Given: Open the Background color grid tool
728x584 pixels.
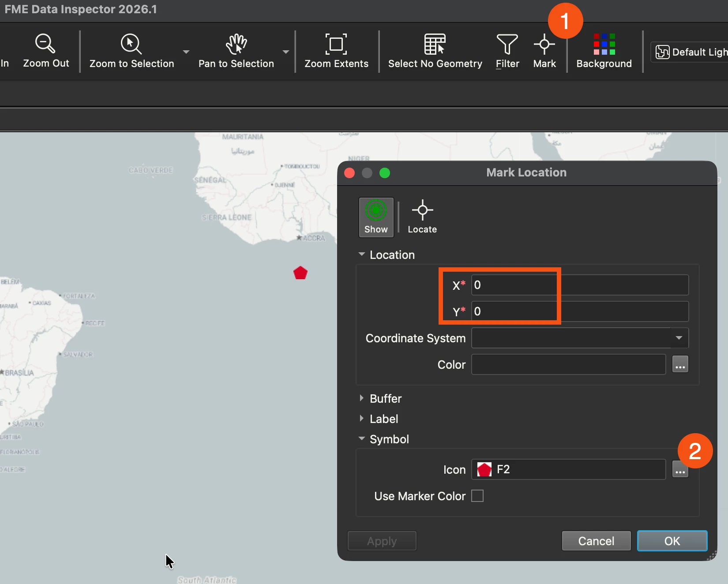Looking at the screenshot, I should [604, 51].
